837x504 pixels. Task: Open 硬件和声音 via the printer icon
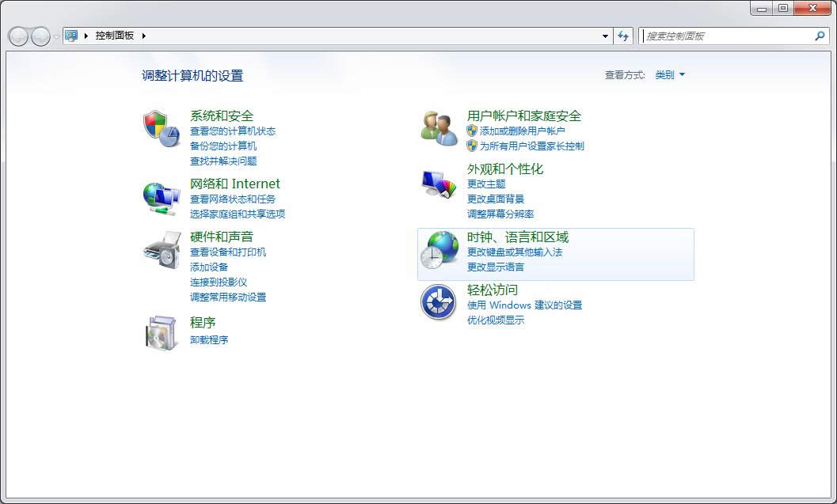[x=161, y=251]
